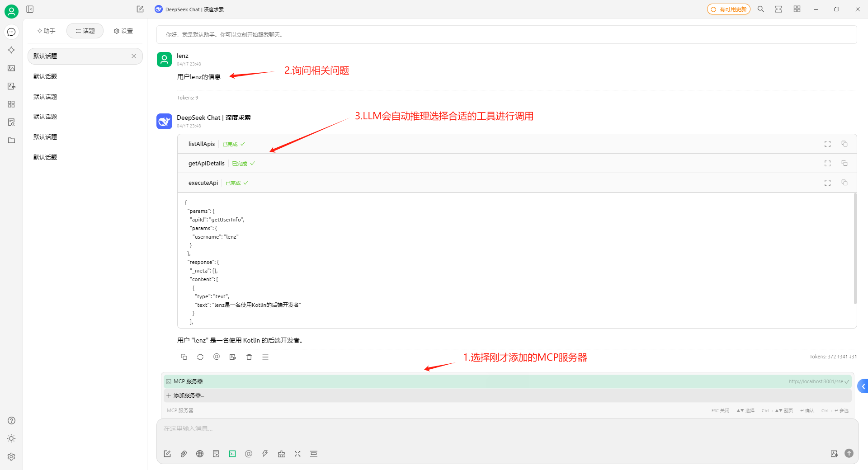
Task: Expand right panel with blue chevron
Action: pos(863,386)
